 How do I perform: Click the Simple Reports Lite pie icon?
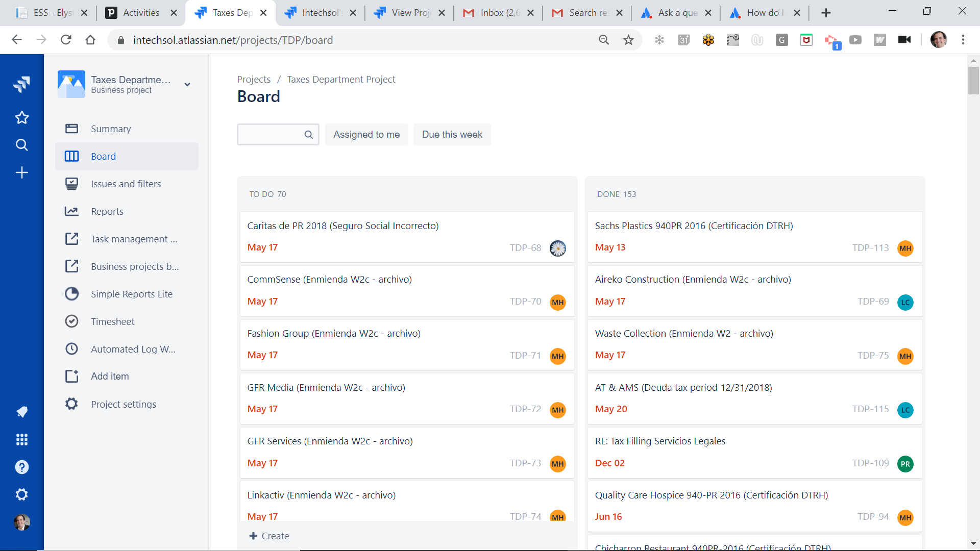point(71,294)
